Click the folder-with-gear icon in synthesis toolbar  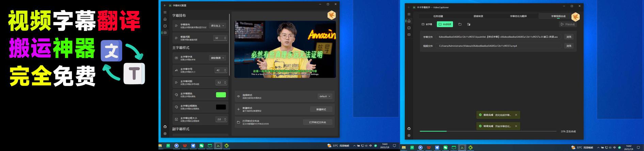coord(469,24)
